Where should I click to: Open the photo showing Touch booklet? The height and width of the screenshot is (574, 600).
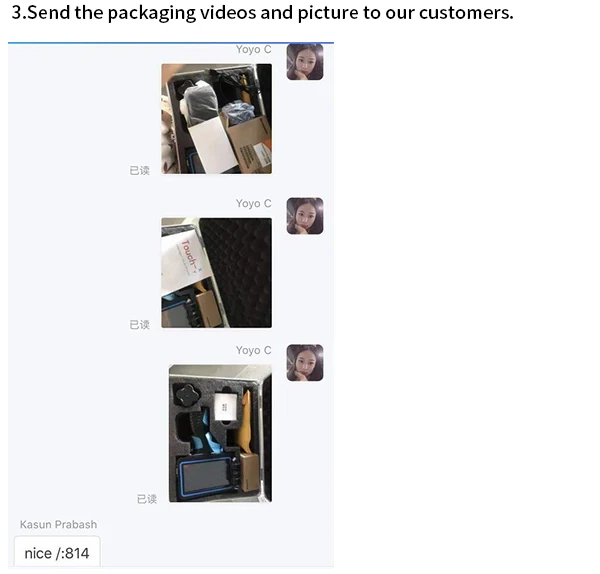(x=217, y=273)
